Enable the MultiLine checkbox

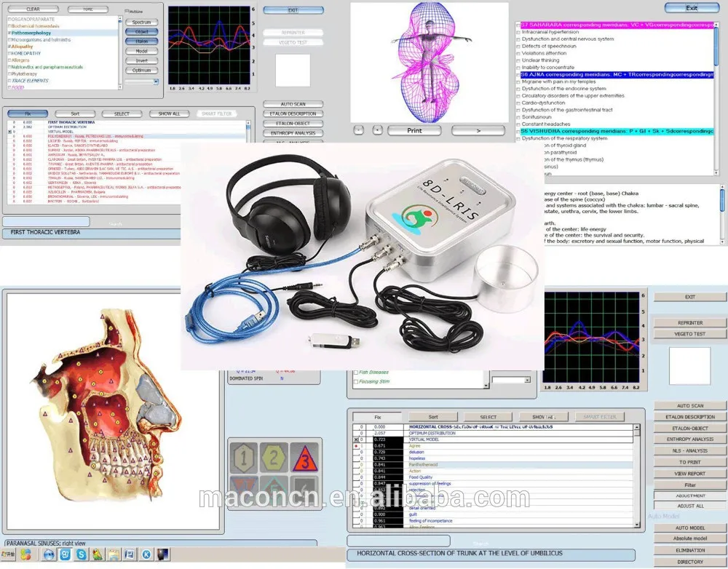point(127,11)
